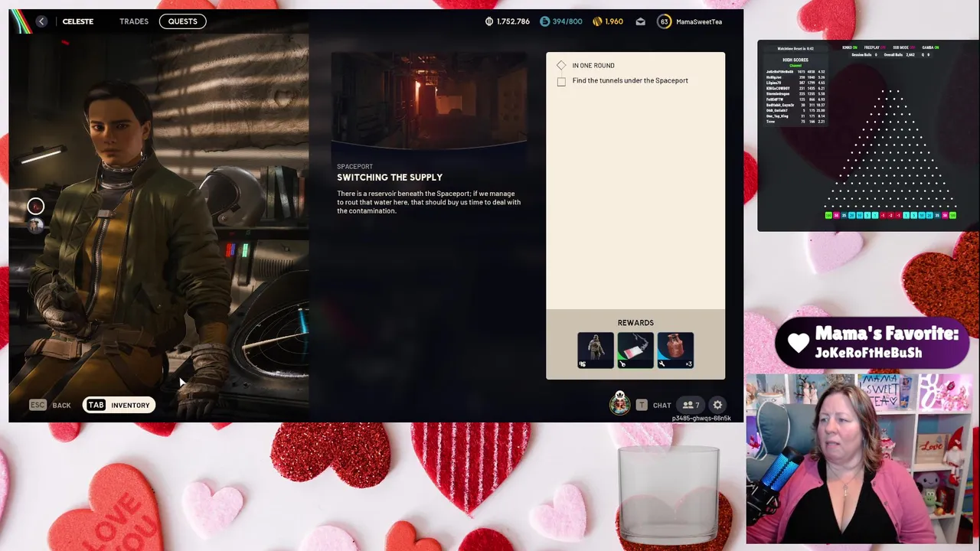The height and width of the screenshot is (551, 980).
Task: Open the CHAT label
Action: pyautogui.click(x=661, y=406)
